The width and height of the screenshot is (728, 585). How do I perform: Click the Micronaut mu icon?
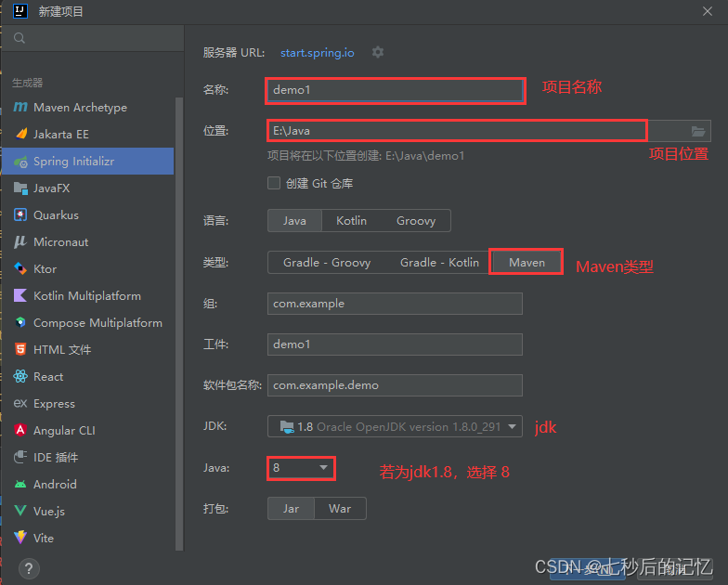(20, 241)
